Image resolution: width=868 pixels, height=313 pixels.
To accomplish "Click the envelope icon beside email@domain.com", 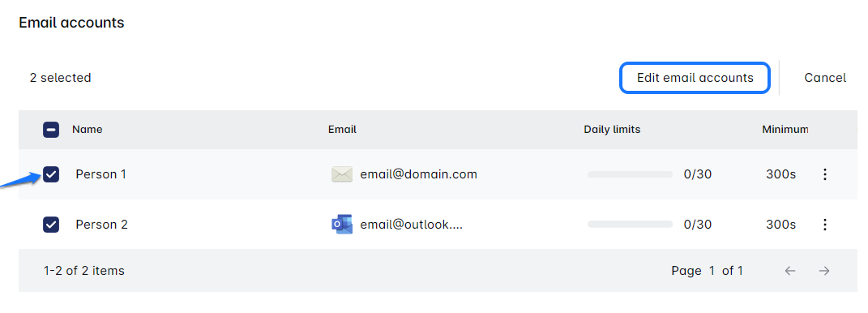I will point(341,174).
